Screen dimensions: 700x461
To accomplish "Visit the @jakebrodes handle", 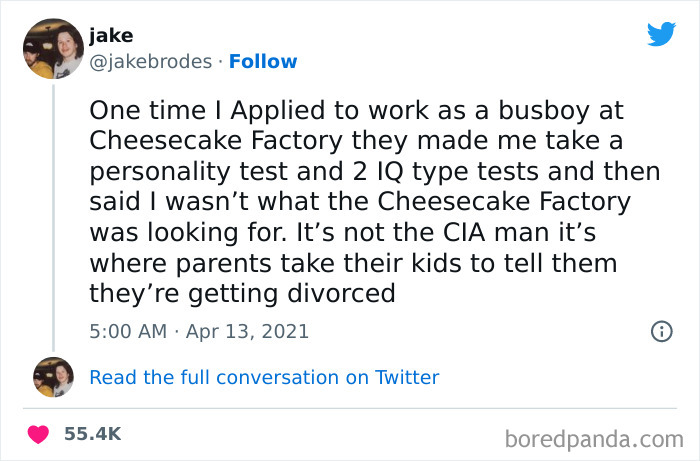I will (x=150, y=61).
